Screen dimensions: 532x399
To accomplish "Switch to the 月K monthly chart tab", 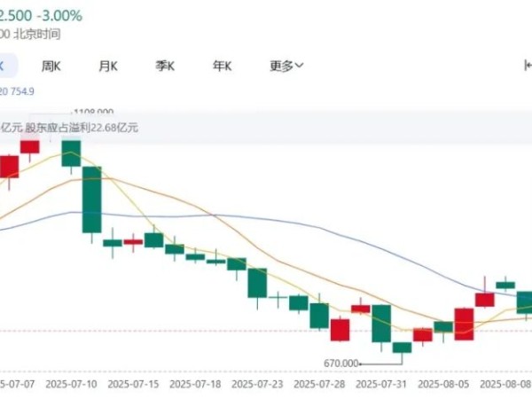I will (108, 66).
